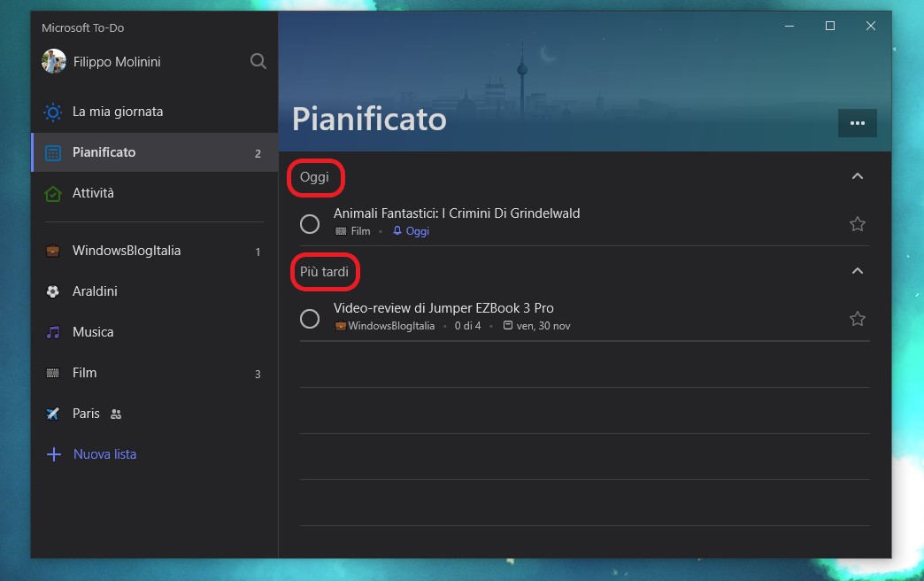Click the music note icon for Musica

[53, 332]
